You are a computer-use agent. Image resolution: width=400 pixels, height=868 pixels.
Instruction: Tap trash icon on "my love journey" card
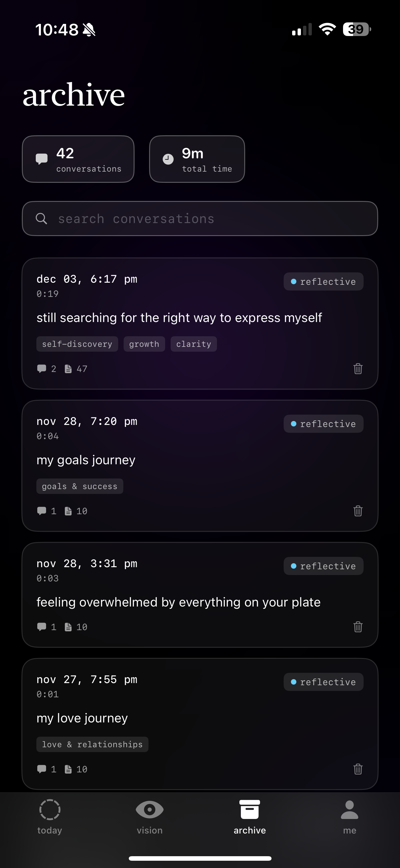coord(358,769)
